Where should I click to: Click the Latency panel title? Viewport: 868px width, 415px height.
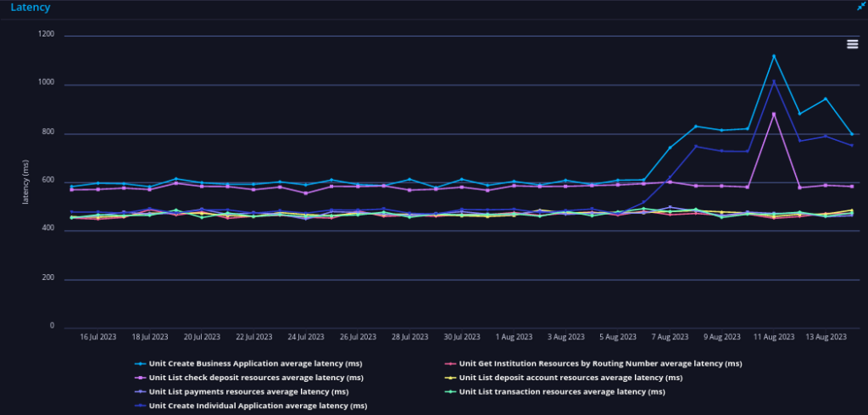[x=31, y=7]
